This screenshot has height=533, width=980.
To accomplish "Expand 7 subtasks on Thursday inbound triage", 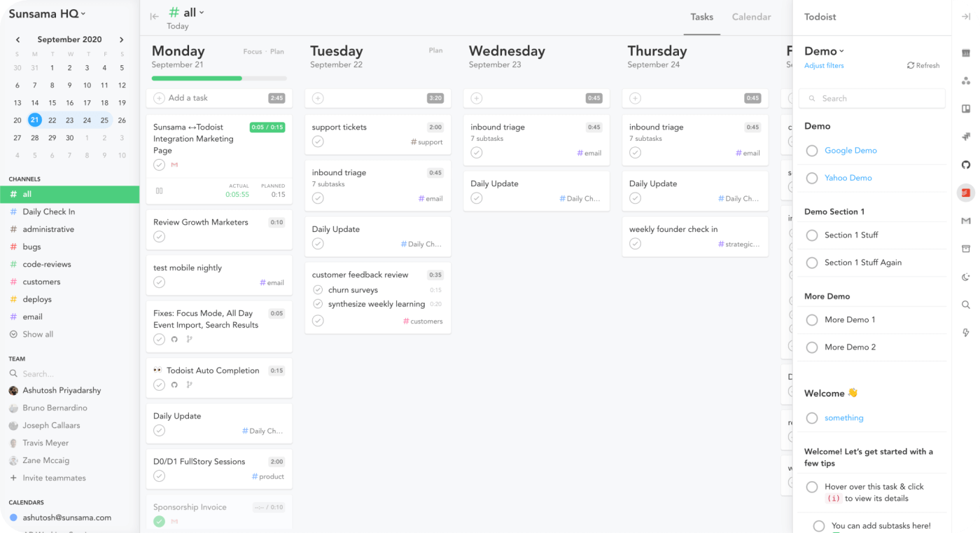I will coord(645,139).
